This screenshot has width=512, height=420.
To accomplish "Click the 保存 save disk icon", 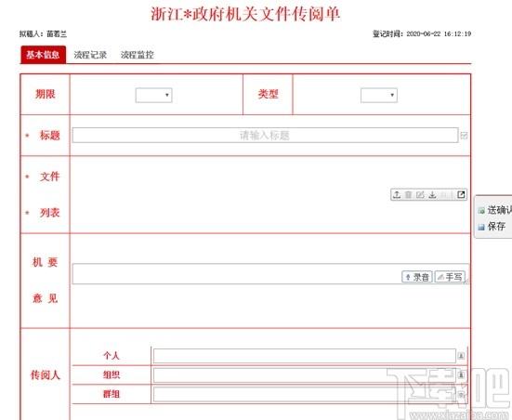I will click(x=481, y=227).
